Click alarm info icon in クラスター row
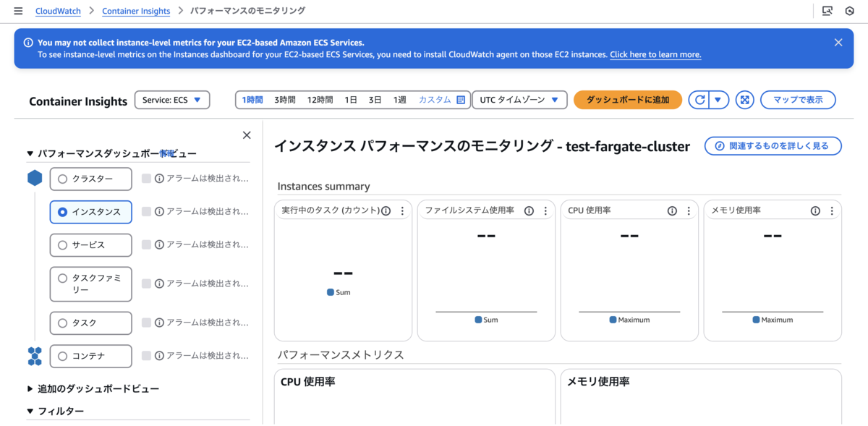This screenshot has height=426, width=868. click(x=159, y=179)
